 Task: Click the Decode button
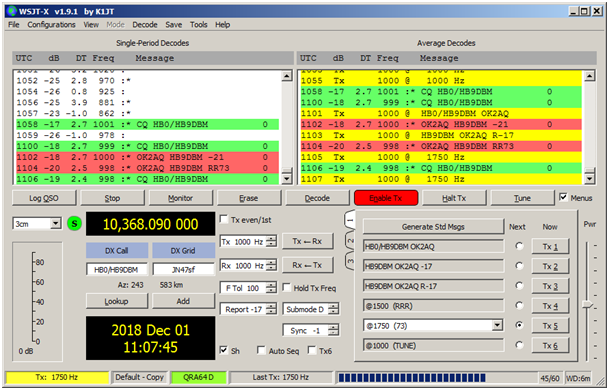[317, 198]
